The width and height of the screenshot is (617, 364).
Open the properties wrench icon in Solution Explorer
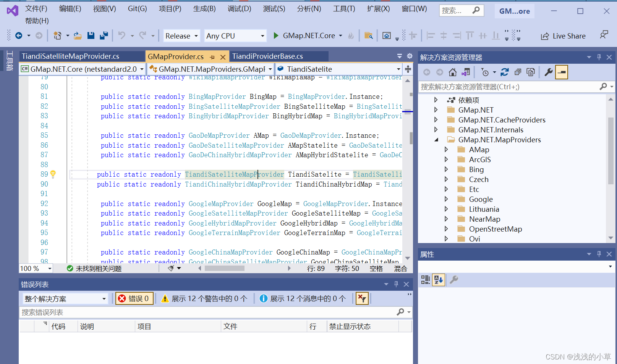tap(549, 72)
